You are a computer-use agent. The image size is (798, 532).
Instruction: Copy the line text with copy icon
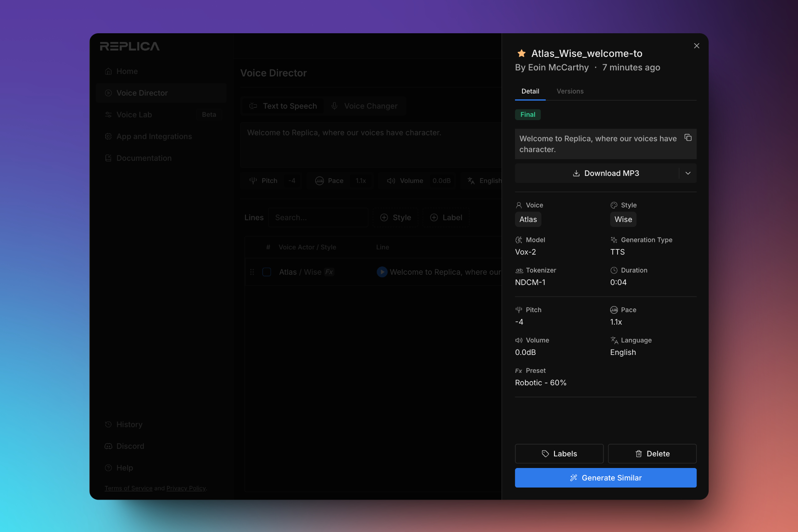point(688,138)
